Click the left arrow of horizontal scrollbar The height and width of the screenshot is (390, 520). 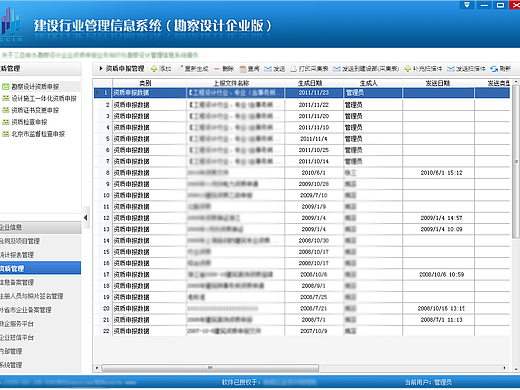pyautogui.click(x=97, y=368)
